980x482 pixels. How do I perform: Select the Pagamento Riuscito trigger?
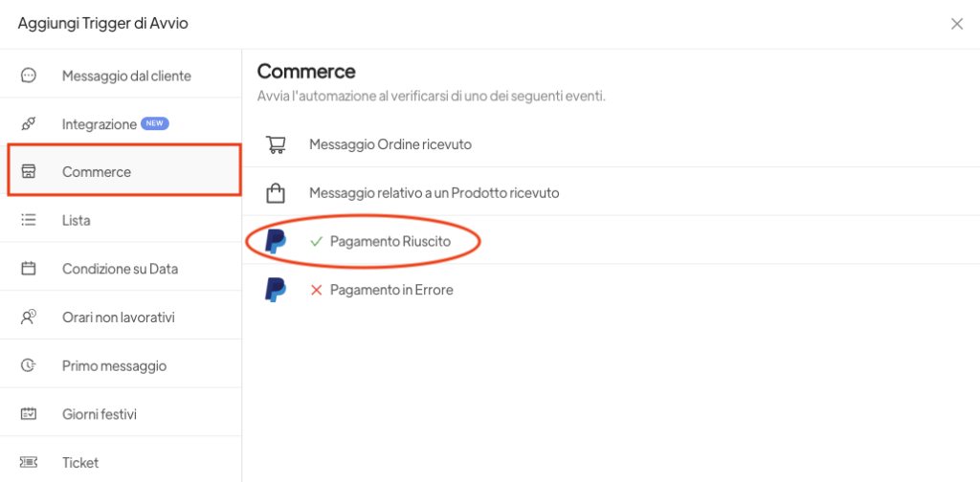403,241
